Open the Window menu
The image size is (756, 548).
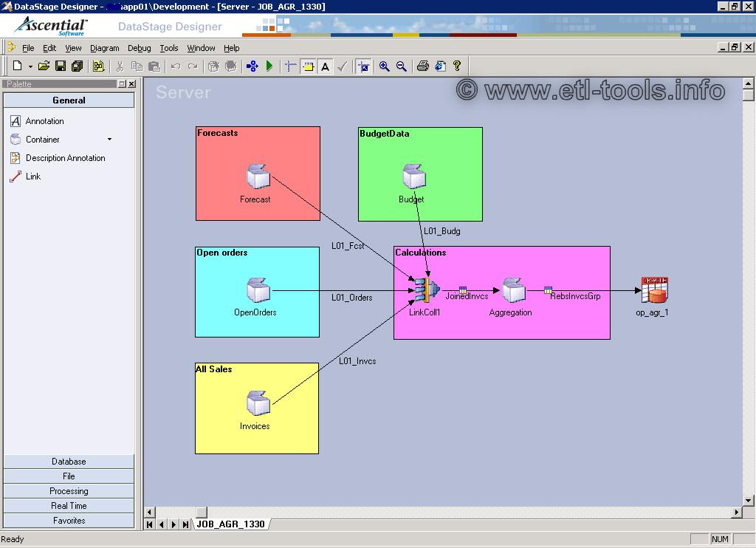point(201,48)
